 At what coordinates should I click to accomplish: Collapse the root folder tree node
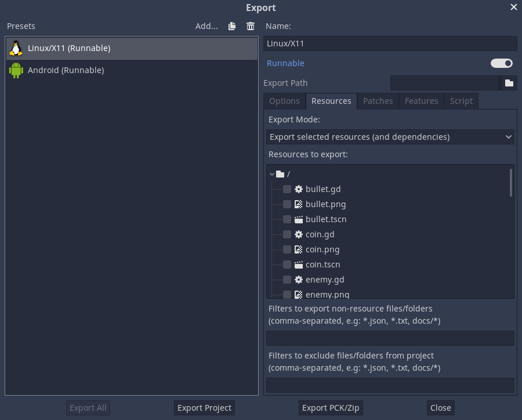(x=272, y=174)
